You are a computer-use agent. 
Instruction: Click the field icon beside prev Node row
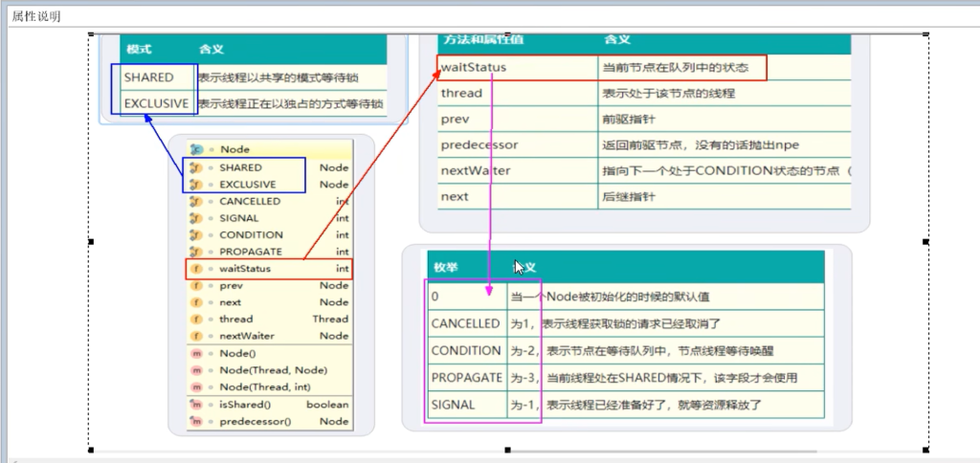point(196,285)
